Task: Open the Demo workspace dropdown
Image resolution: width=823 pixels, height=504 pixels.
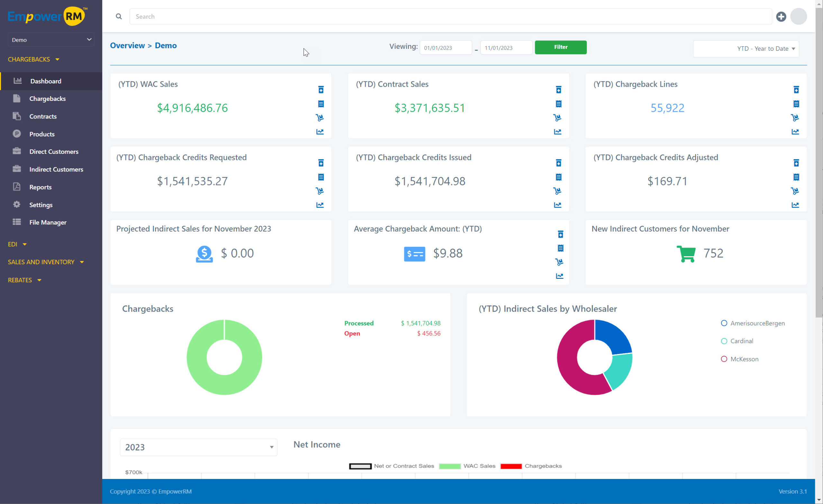Action: pos(51,40)
